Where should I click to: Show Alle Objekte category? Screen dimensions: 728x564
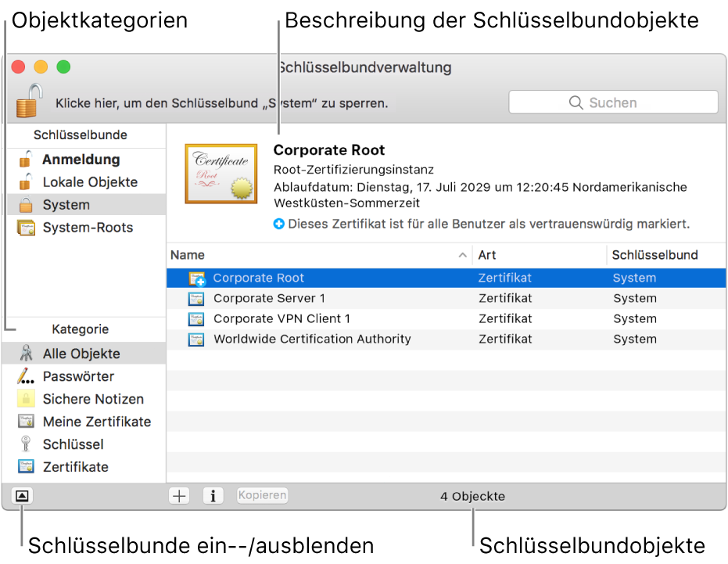(x=84, y=354)
